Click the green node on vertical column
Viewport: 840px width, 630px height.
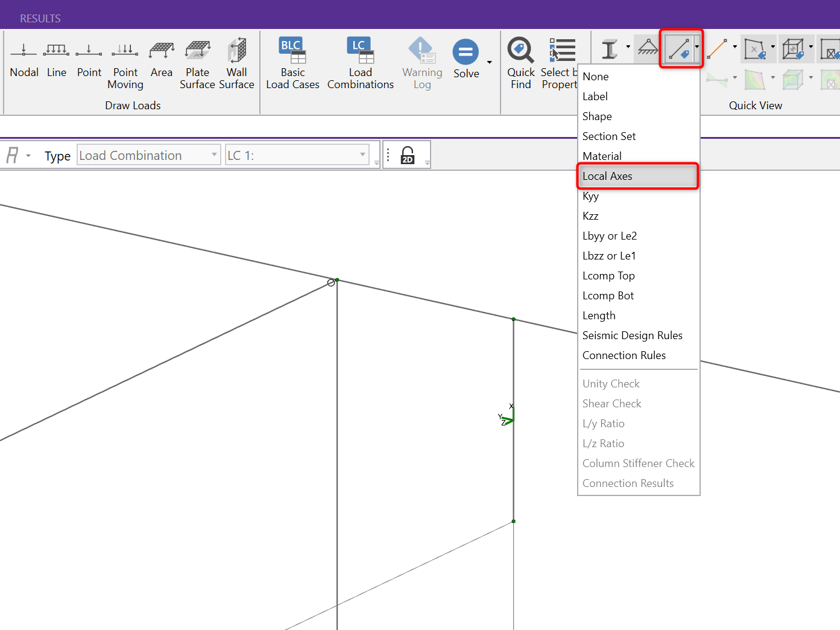(x=514, y=319)
